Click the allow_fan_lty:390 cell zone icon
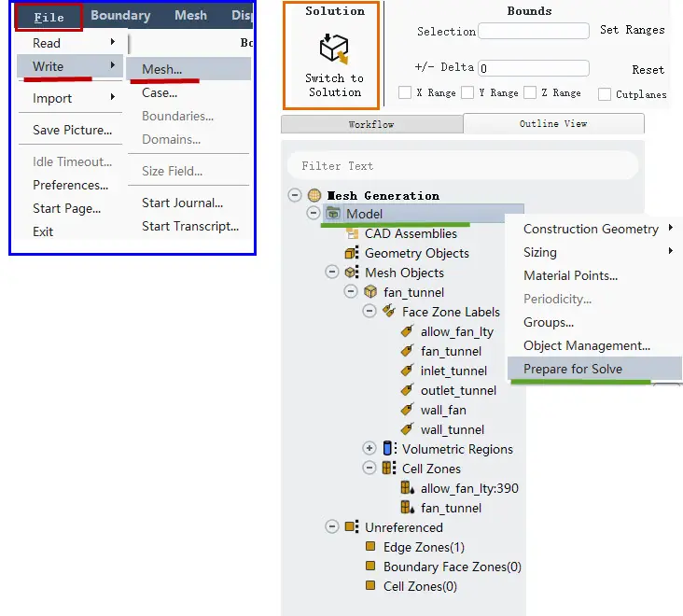 tap(407, 487)
